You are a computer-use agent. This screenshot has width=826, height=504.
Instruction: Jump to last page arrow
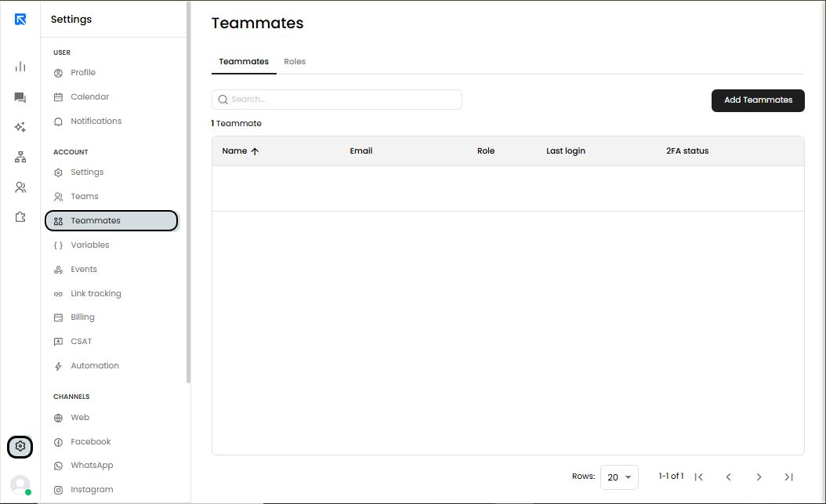tap(788, 477)
